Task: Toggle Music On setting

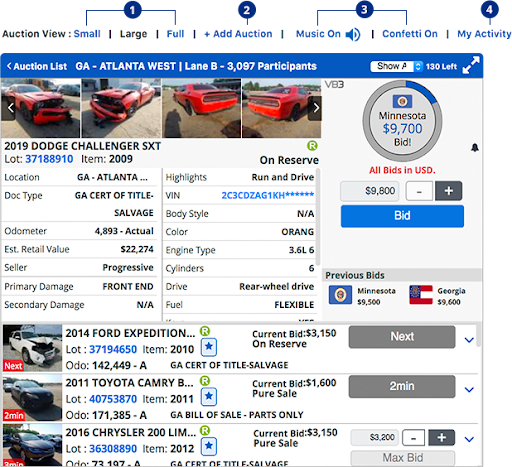Action: (318, 34)
